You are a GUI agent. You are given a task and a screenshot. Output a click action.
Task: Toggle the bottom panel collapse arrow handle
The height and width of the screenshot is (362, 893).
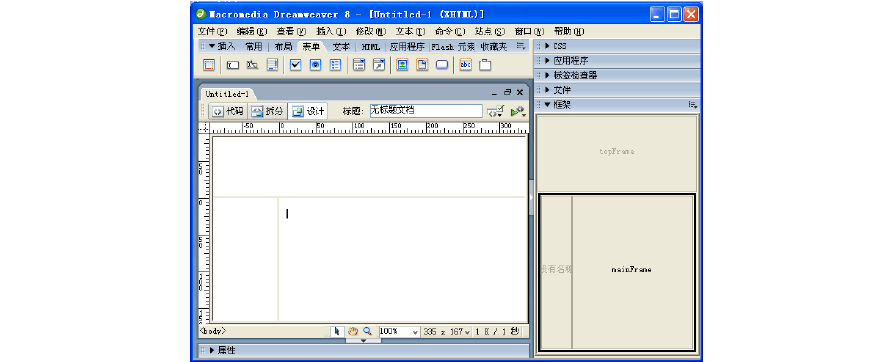[x=363, y=340]
